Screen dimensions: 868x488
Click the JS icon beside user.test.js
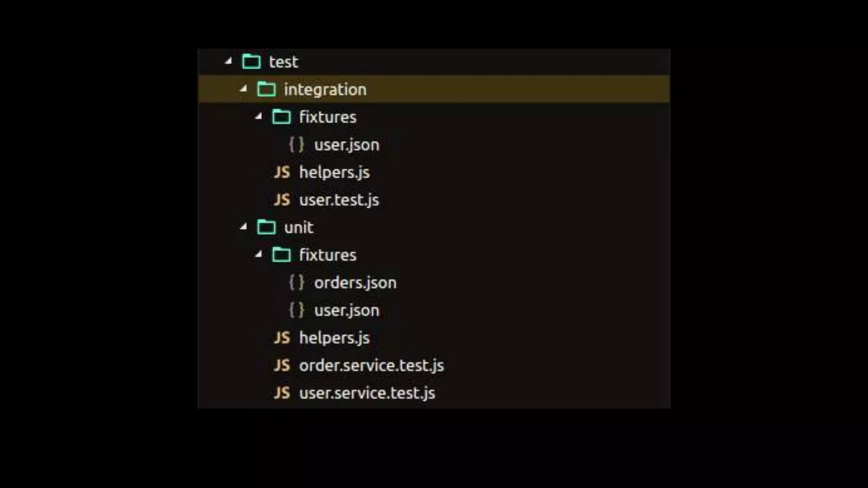point(282,200)
